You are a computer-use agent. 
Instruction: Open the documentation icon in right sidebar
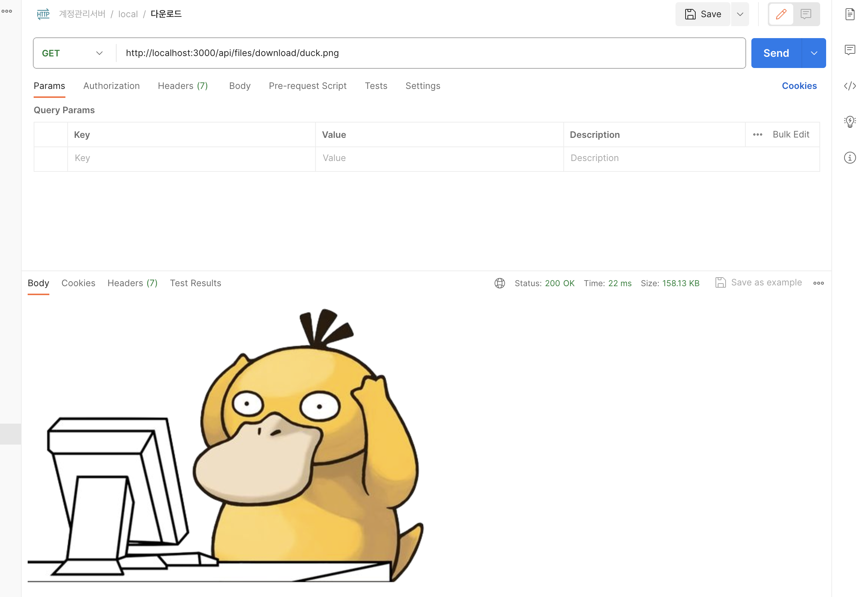point(850,14)
